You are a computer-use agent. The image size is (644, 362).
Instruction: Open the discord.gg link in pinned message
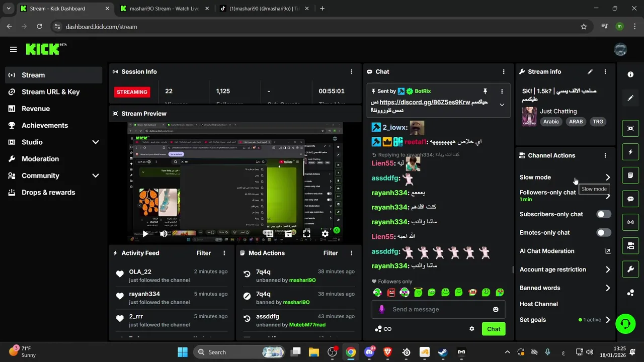(425, 102)
